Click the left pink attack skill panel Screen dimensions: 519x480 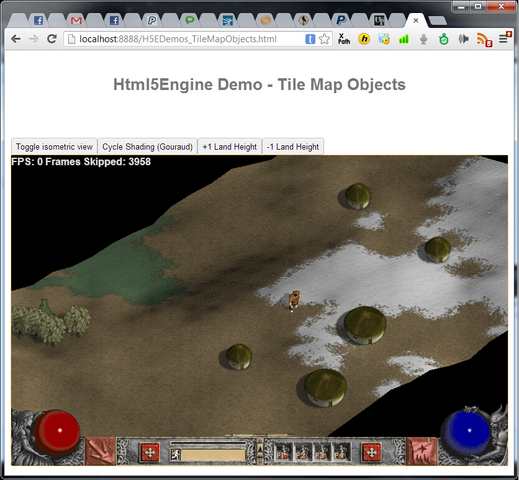pyautogui.click(x=100, y=451)
